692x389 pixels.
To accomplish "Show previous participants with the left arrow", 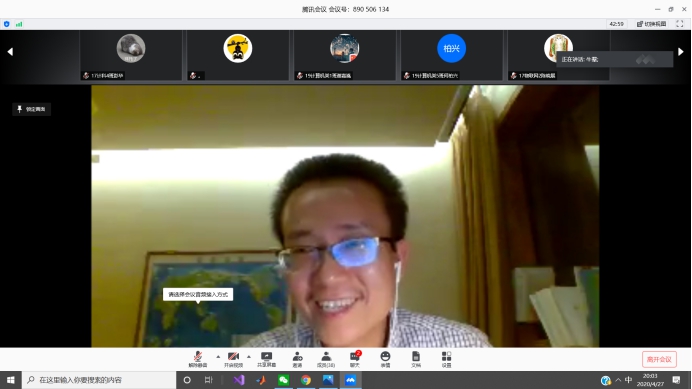I will [x=10, y=52].
